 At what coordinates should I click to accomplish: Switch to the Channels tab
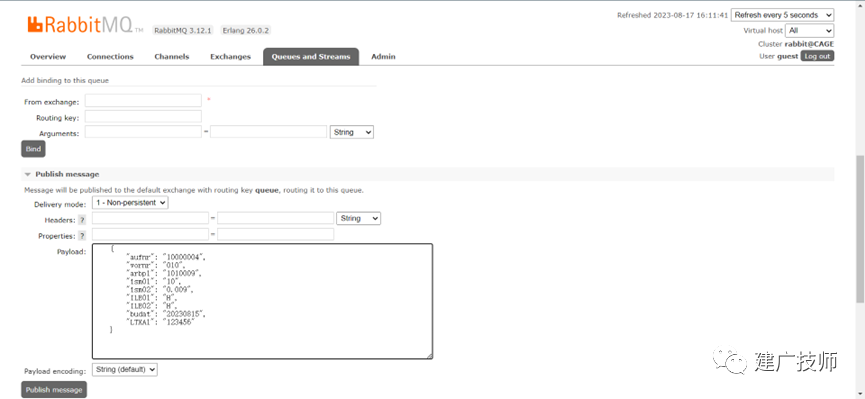172,57
